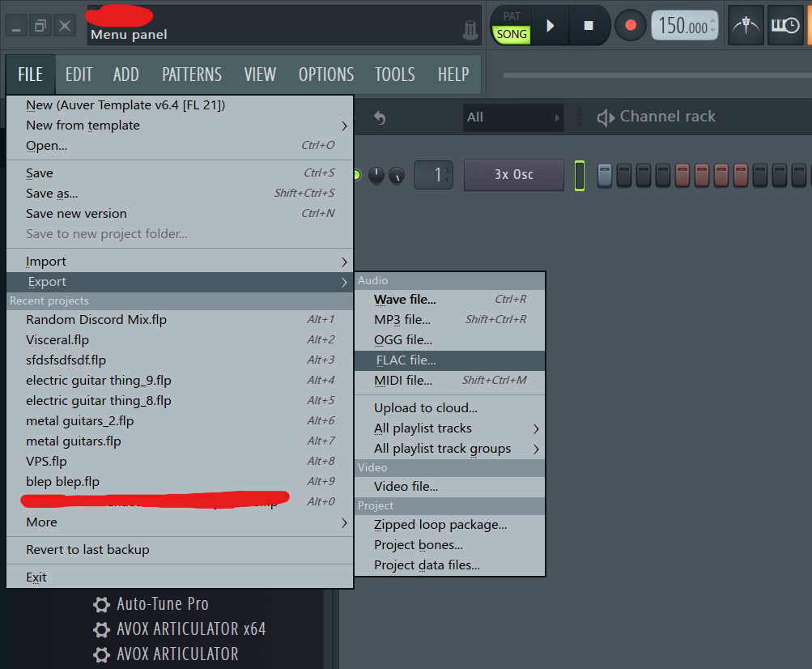Expand All playlist track groups submenu
Viewport: 812px width, 669px height.
[449, 448]
